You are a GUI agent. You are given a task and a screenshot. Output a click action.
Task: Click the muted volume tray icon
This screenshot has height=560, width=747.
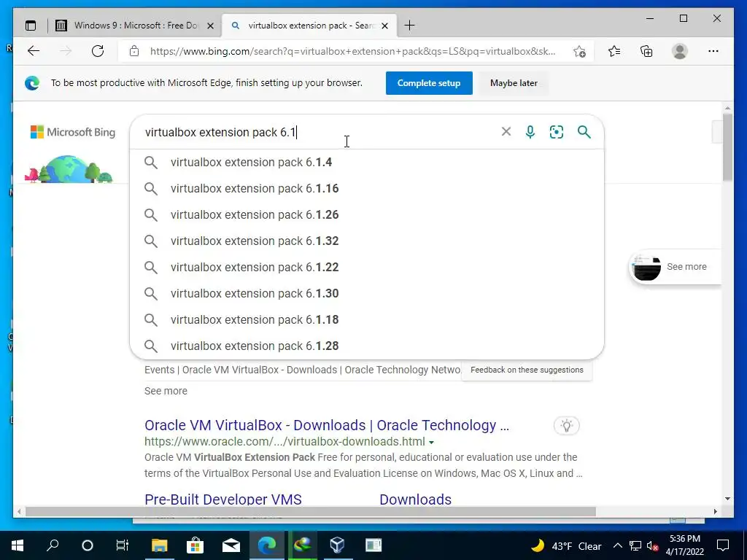click(653, 545)
